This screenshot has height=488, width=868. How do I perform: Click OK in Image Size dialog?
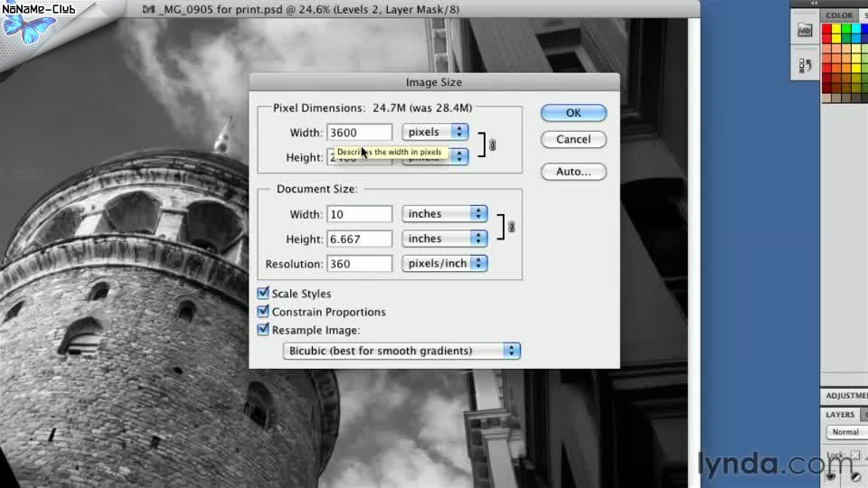pyautogui.click(x=573, y=113)
